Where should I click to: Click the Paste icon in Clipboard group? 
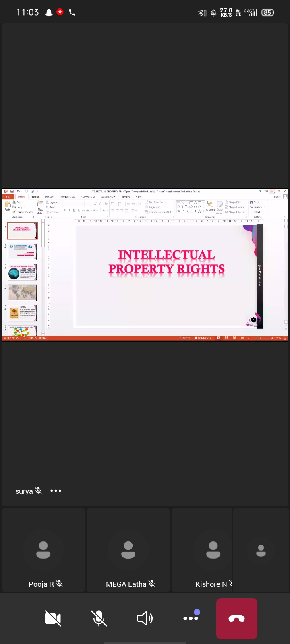coord(8,205)
